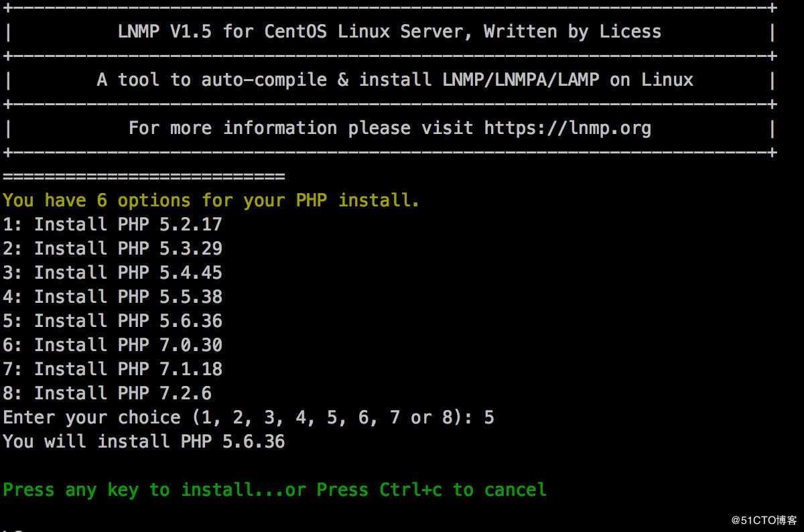
Task: Select the 'Install PHP 5.3.29' option line
Action: click(113, 249)
